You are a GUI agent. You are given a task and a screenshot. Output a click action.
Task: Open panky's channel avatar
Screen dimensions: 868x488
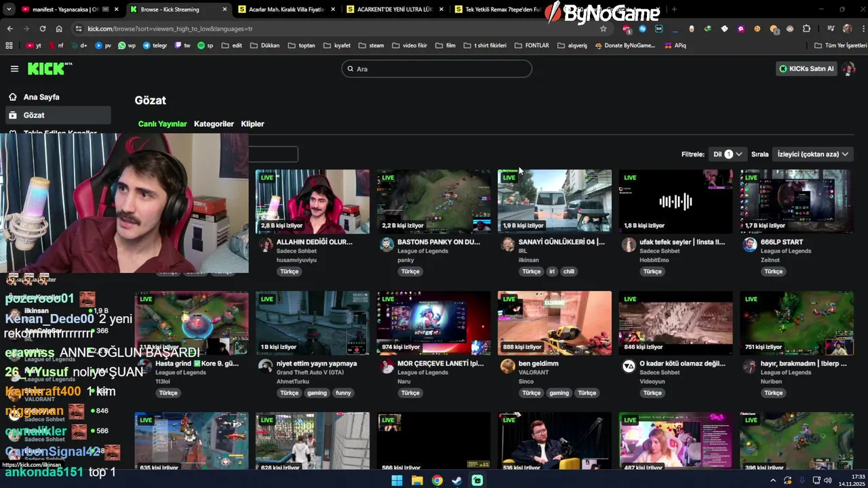(x=387, y=245)
